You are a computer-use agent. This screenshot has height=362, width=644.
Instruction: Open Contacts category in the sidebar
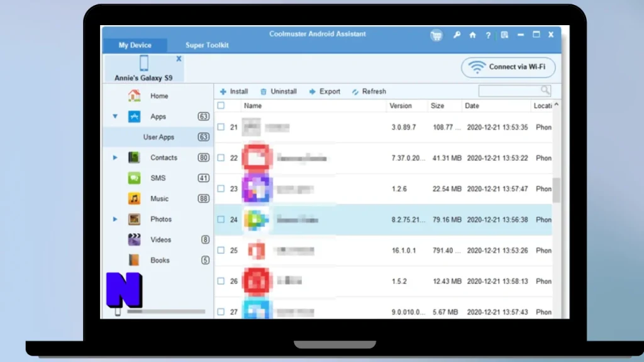coord(164,158)
